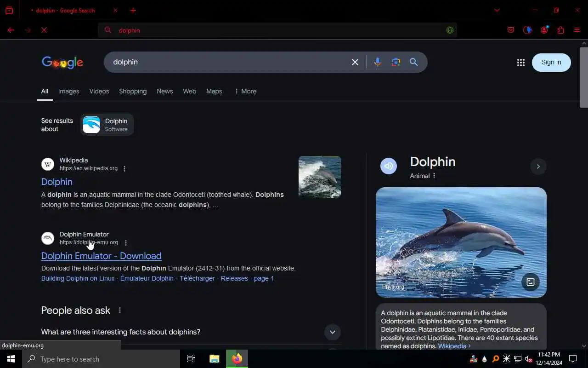Stop loading the page with the X button
Image resolution: width=588 pixels, height=368 pixels.
(44, 30)
